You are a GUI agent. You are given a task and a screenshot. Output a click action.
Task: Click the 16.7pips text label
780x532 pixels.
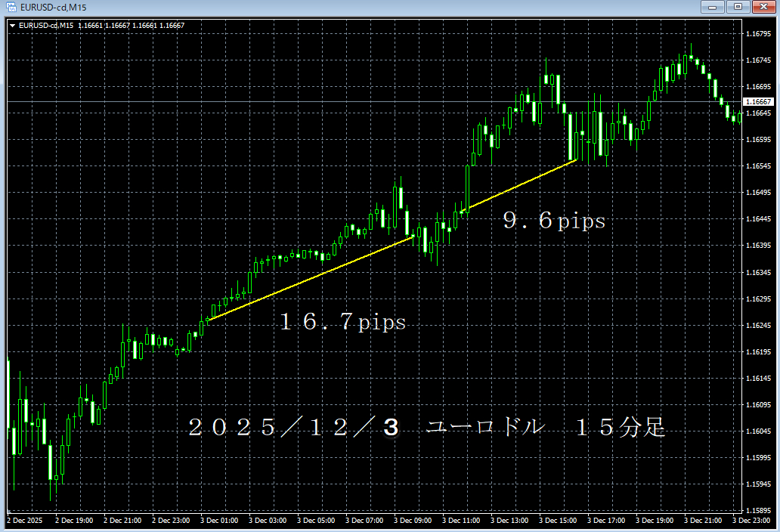click(x=342, y=322)
